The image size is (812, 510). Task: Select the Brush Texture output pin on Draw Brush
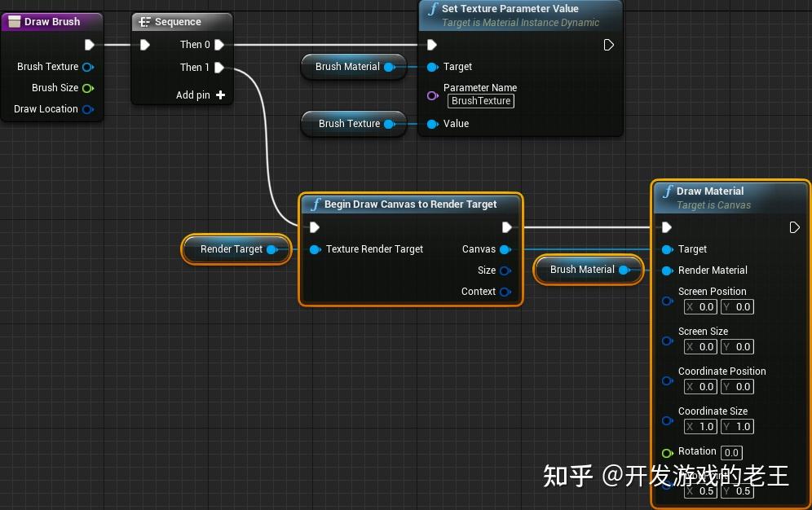pos(88,67)
